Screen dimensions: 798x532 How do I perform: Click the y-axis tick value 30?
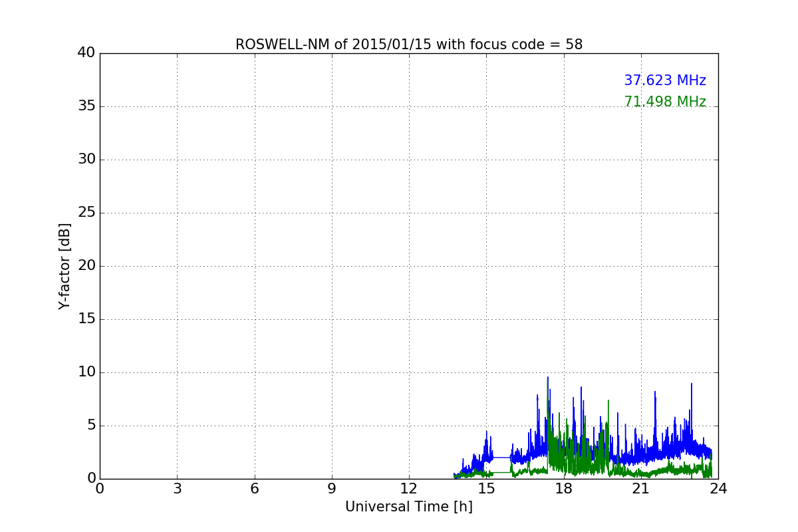pyautogui.click(x=86, y=160)
